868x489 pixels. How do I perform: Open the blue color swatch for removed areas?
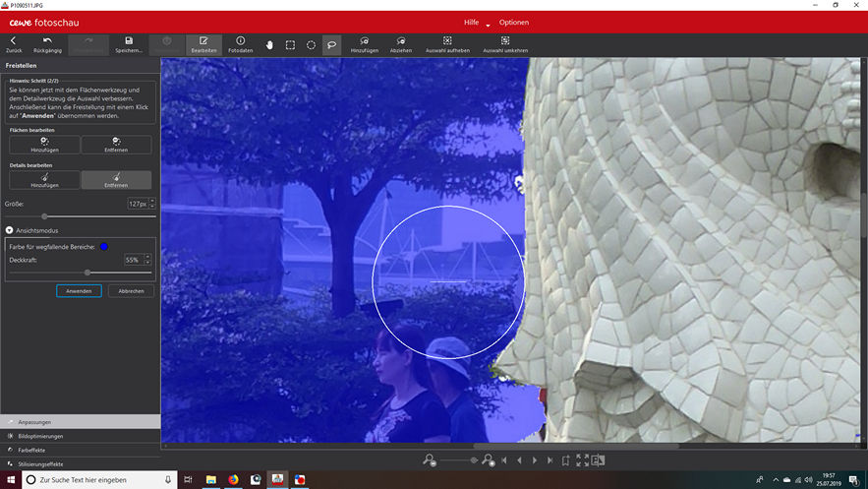click(103, 246)
